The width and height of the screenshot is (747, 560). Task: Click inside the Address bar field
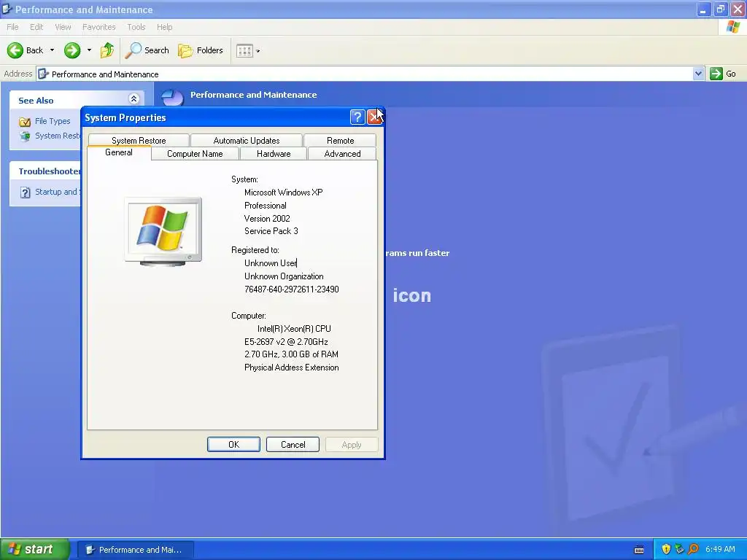point(365,74)
